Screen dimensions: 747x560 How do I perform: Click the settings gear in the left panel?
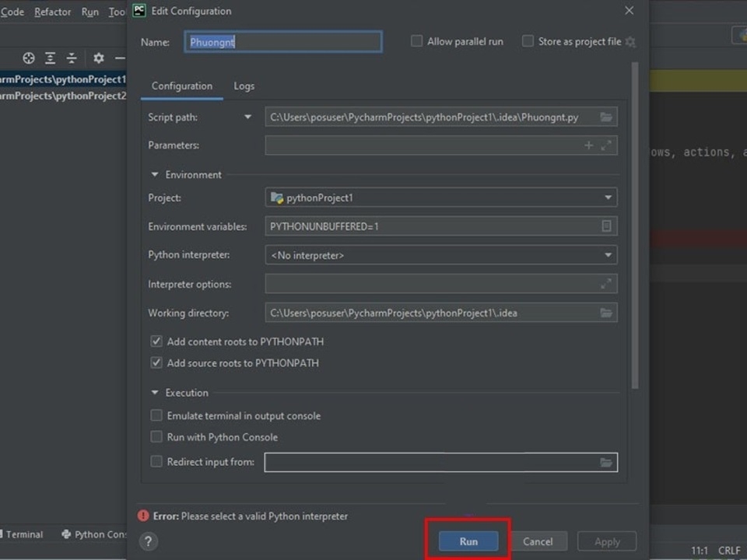(x=99, y=58)
